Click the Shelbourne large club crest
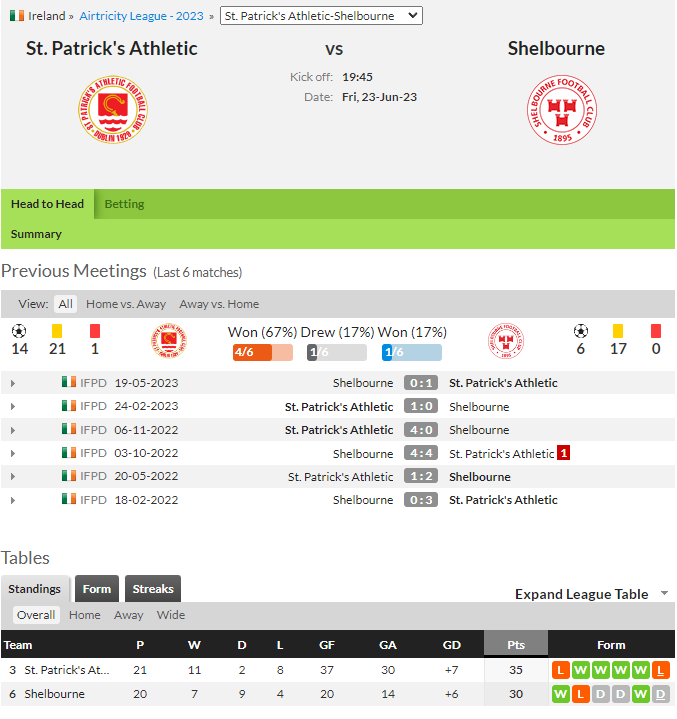The width and height of the screenshot is (677, 719). 561,110
